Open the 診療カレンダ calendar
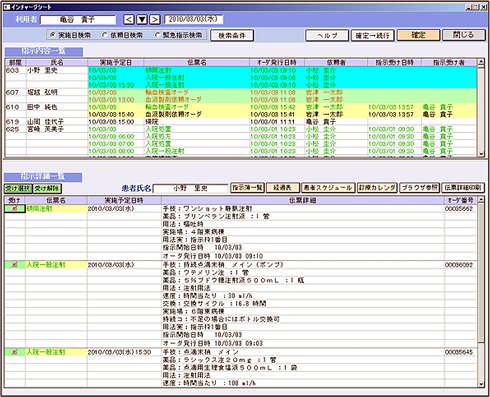 377,188
